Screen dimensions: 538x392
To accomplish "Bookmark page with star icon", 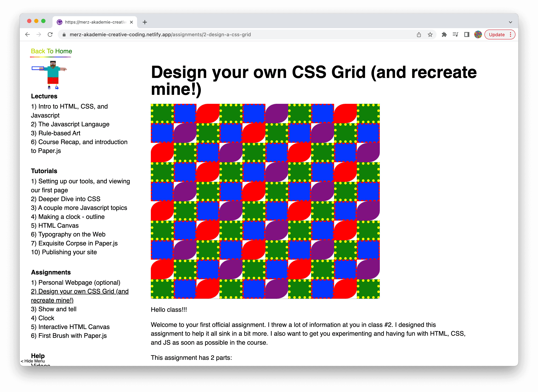I will [430, 35].
